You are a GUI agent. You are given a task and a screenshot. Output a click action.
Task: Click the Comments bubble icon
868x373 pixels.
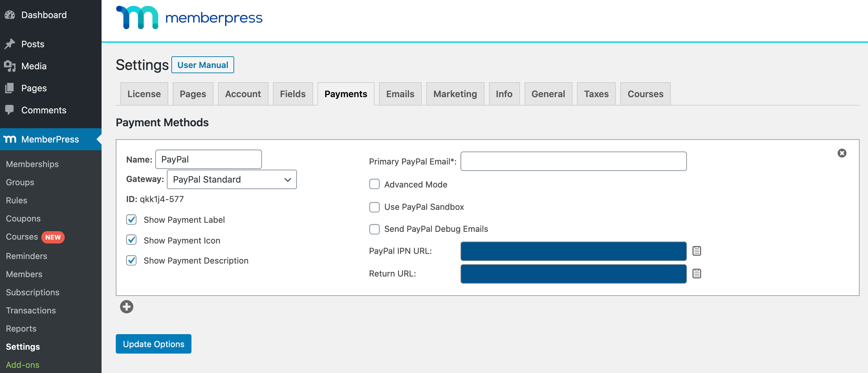pyautogui.click(x=10, y=110)
